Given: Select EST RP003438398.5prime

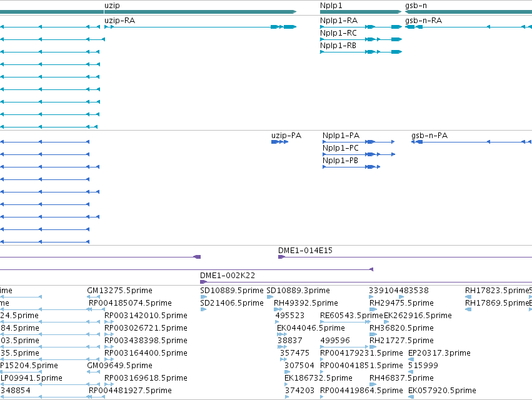Looking at the screenshot, I should pyautogui.click(x=146, y=340).
